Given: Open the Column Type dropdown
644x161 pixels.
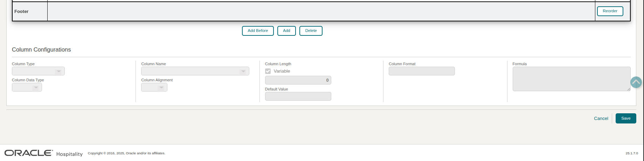Looking at the screenshot, I should coord(38,71).
